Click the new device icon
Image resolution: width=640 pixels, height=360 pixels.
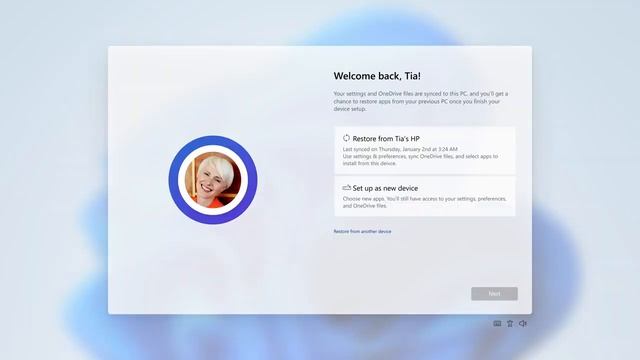tap(347, 188)
